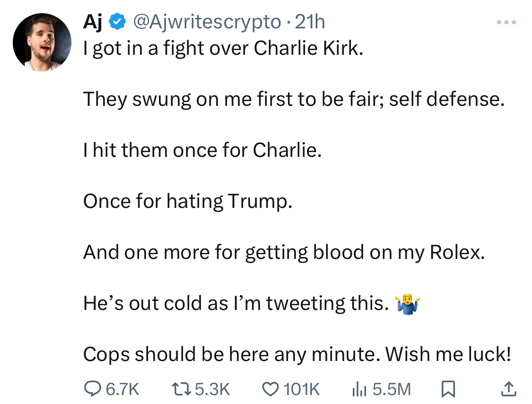
Task: Open the three-dot more options menu
Action: pos(506,22)
